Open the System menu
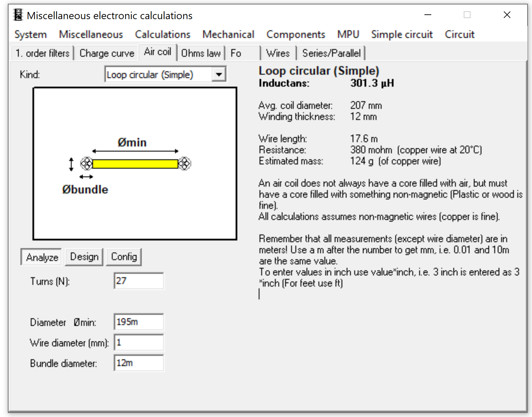 tap(30, 35)
